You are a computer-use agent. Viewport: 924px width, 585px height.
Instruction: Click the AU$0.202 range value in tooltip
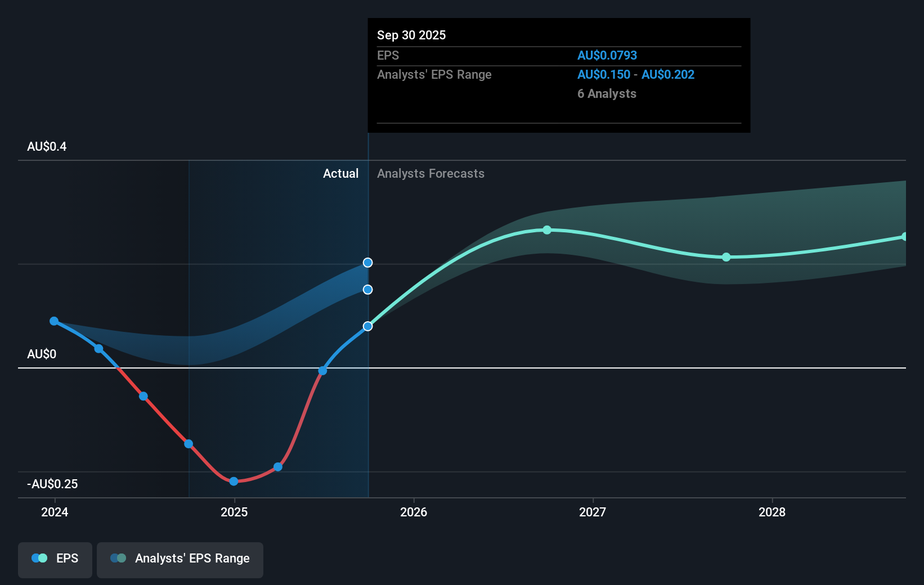[668, 75]
